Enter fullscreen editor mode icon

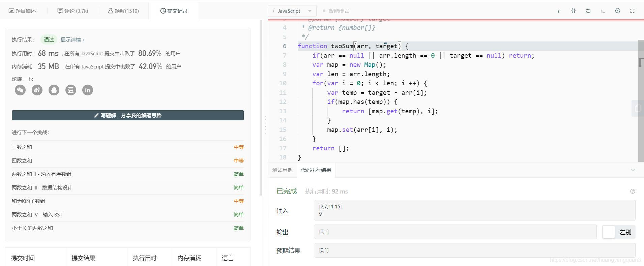coord(633,11)
